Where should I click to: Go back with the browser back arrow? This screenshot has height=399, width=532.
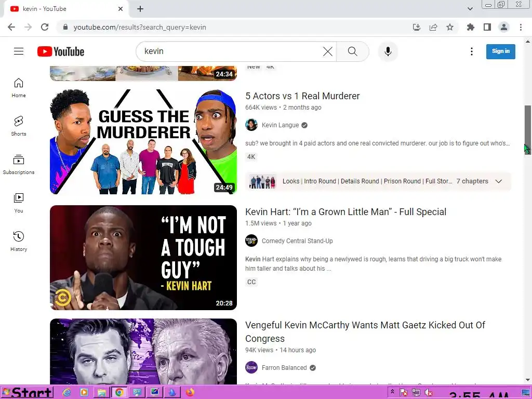pyautogui.click(x=11, y=27)
